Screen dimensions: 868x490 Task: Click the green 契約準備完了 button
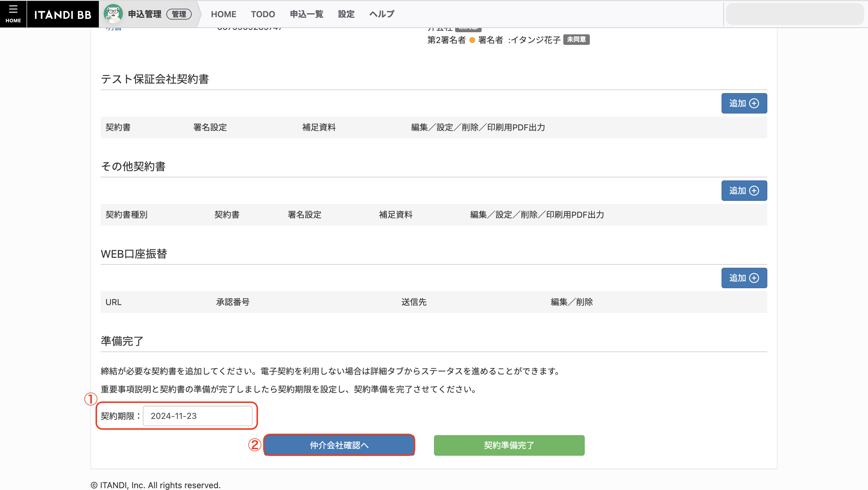pyautogui.click(x=509, y=445)
